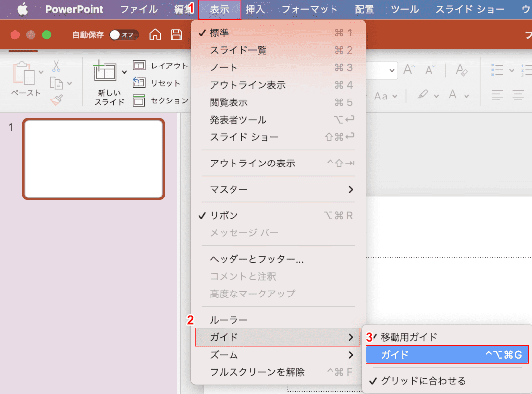The height and width of the screenshot is (394, 532).
Task: Select スライド ショー in the View menu
Action: pos(278,137)
